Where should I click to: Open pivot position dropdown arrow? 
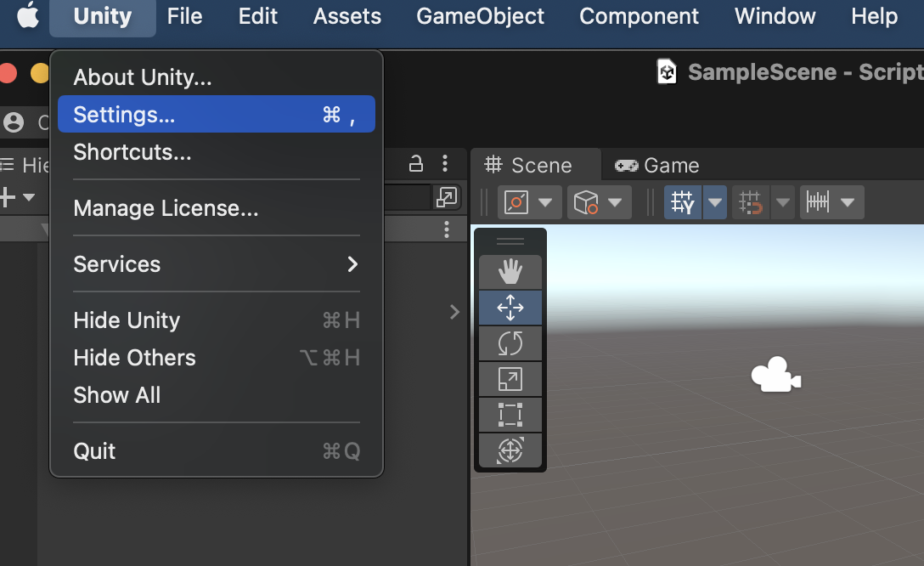(x=546, y=202)
